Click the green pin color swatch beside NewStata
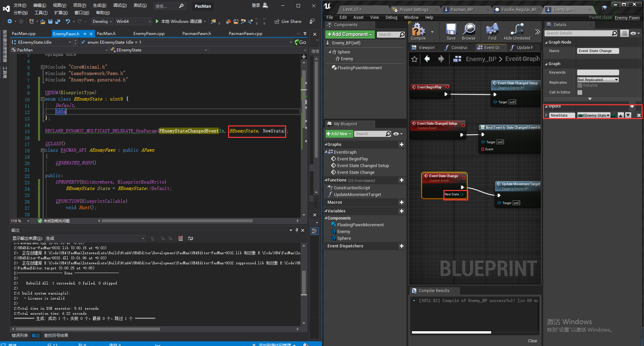 [x=613, y=115]
